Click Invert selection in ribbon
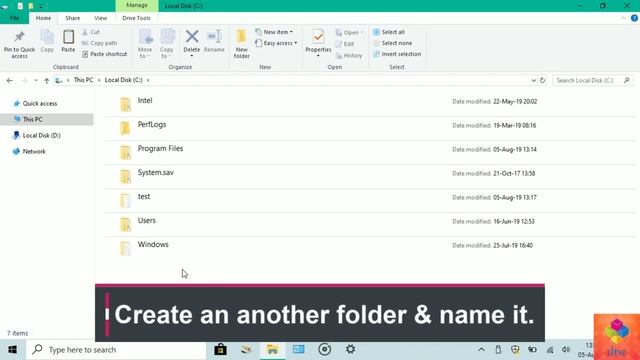Image resolution: width=640 pixels, height=360 pixels. (397, 54)
